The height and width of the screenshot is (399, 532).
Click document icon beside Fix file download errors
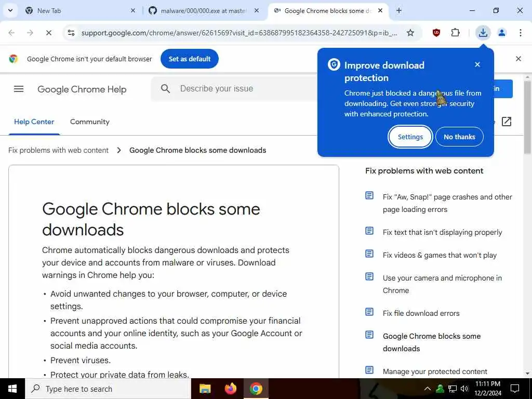coord(369,312)
